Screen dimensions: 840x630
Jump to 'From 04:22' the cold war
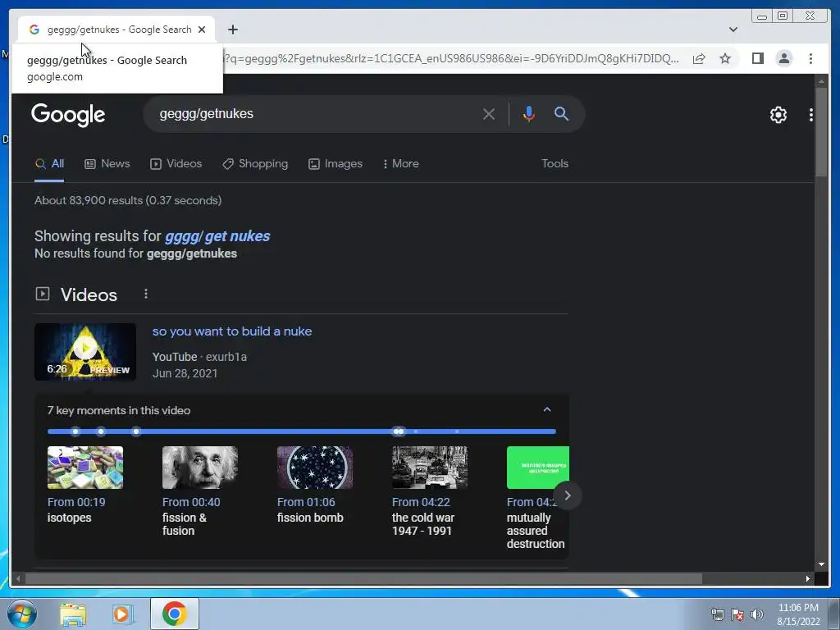(x=421, y=502)
